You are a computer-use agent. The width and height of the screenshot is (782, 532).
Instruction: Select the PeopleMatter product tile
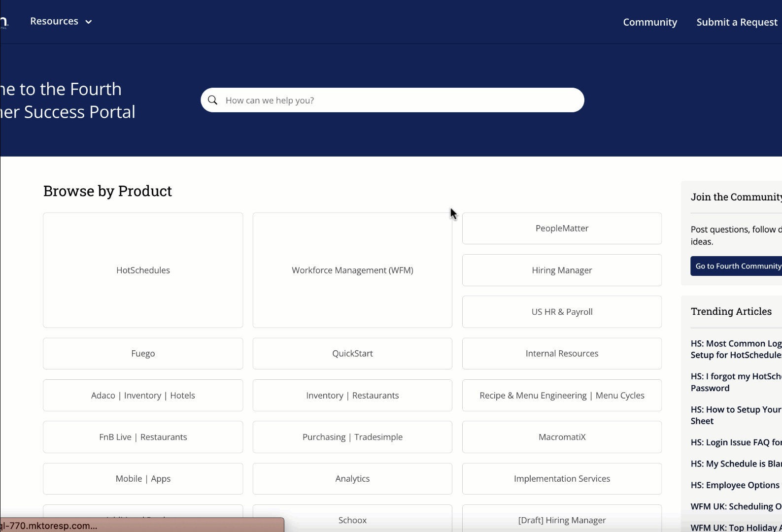(x=562, y=228)
